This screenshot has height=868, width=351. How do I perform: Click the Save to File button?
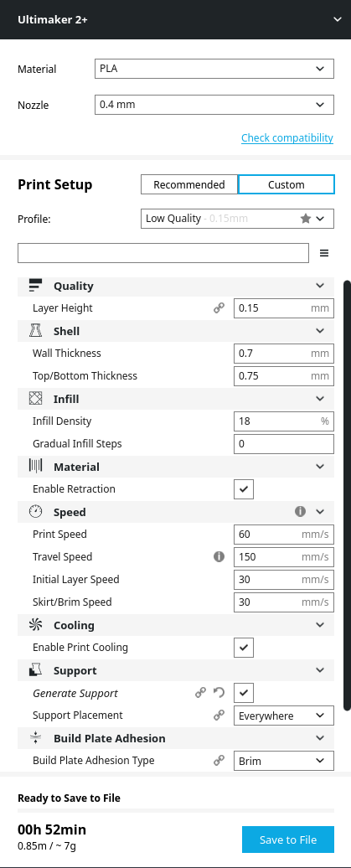pyautogui.click(x=288, y=840)
